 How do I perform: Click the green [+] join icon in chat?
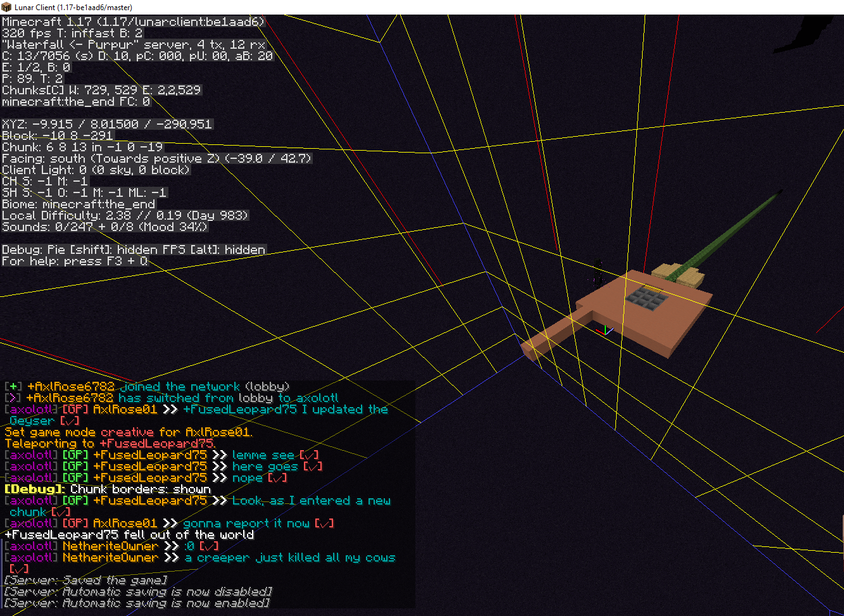pyautogui.click(x=13, y=387)
